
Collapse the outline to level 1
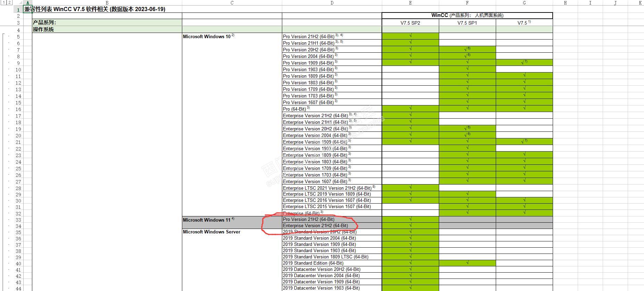point(3,2)
